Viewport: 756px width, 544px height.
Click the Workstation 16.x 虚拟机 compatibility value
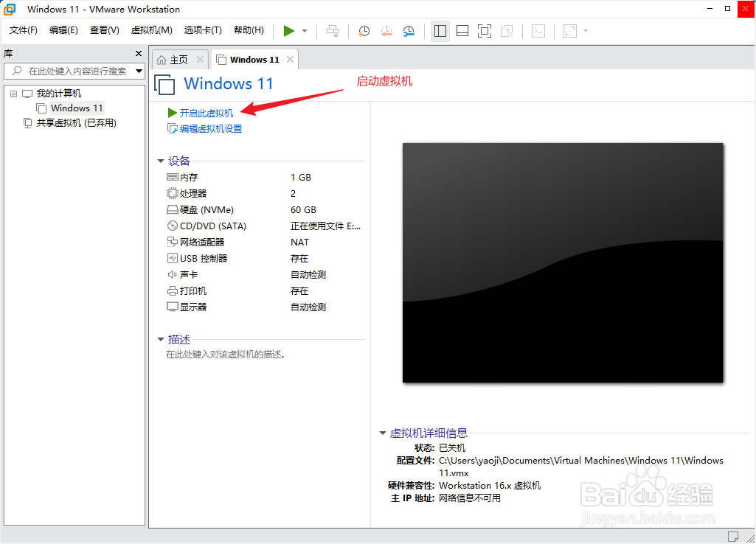click(490, 485)
